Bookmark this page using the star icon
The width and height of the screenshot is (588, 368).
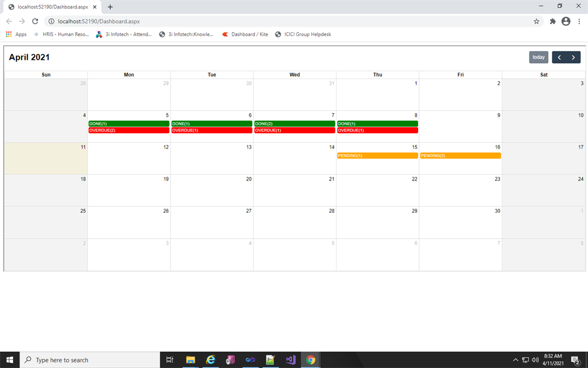[536, 21]
